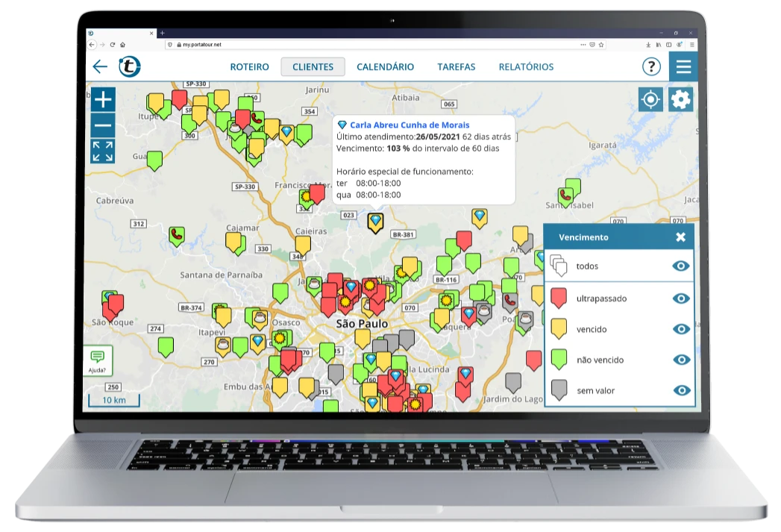This screenshot has width=781, height=532.
Task: Select the CLIENTES tab
Action: pyautogui.click(x=313, y=66)
